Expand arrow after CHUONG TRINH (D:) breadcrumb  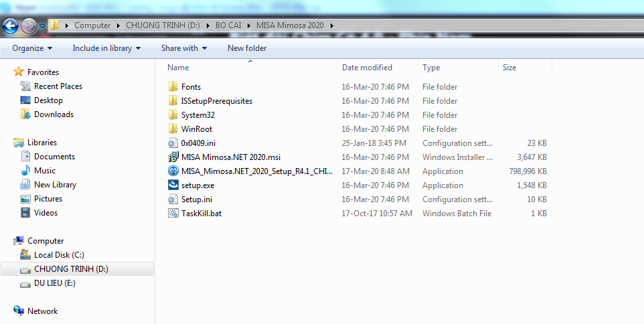point(208,25)
